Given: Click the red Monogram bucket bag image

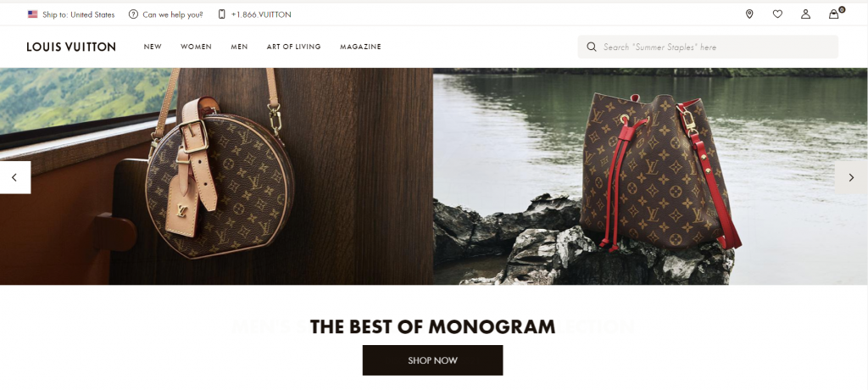Looking at the screenshot, I should (659, 172).
